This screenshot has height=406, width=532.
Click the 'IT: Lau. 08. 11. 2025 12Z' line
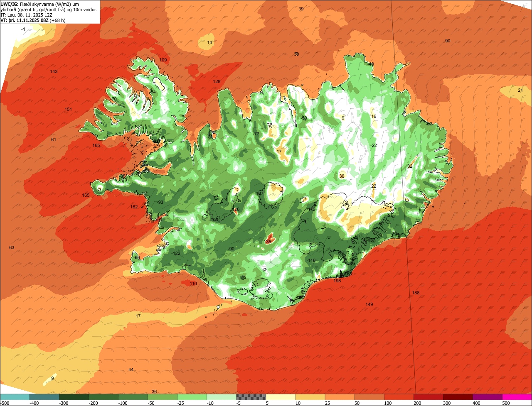(x=26, y=15)
